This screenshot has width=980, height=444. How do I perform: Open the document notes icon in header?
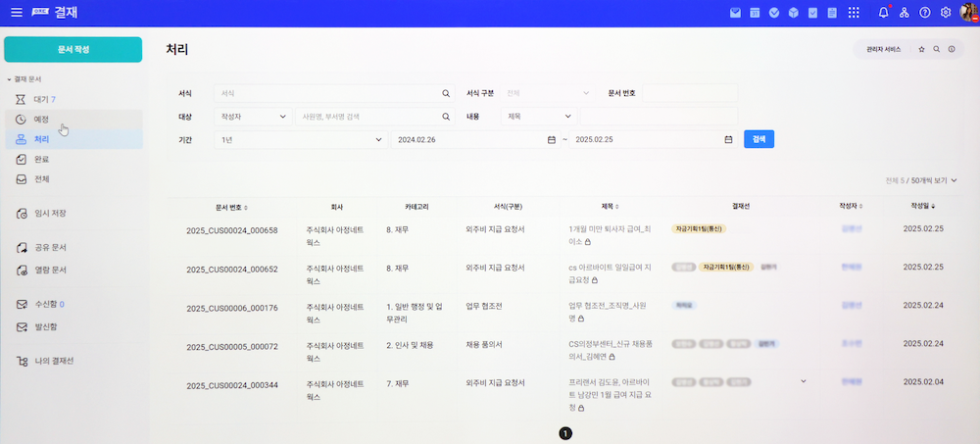point(832,13)
